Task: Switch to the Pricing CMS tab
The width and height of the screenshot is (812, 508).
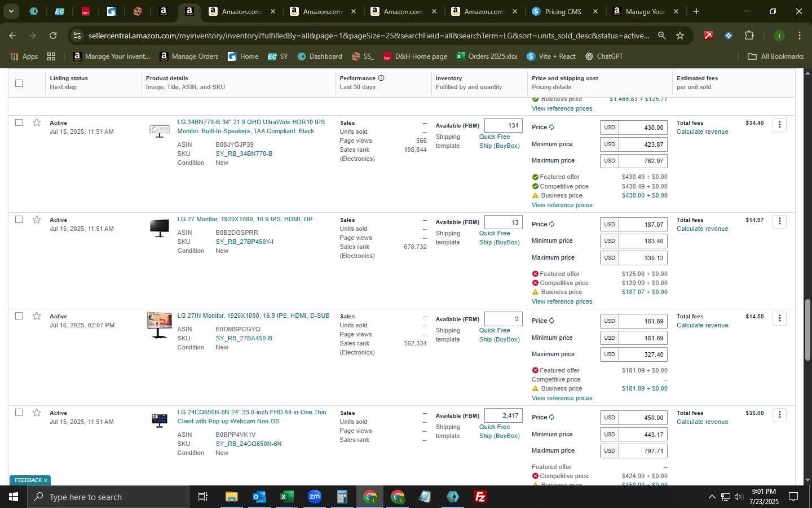Action: coord(563,11)
